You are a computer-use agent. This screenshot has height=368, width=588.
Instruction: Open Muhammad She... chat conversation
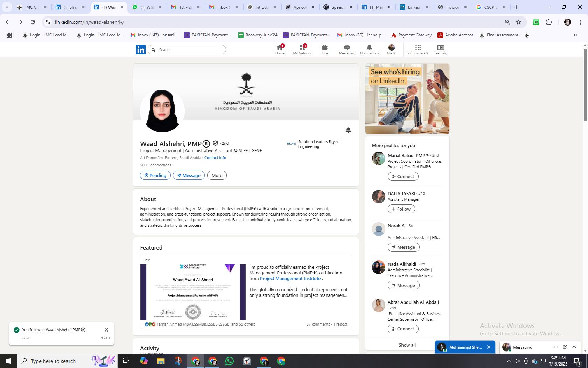pos(461,347)
